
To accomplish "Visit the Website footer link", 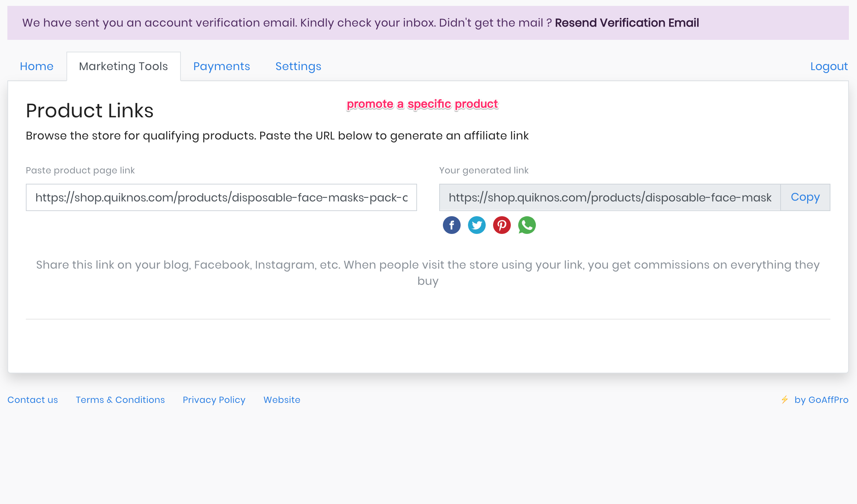I will tap(282, 400).
